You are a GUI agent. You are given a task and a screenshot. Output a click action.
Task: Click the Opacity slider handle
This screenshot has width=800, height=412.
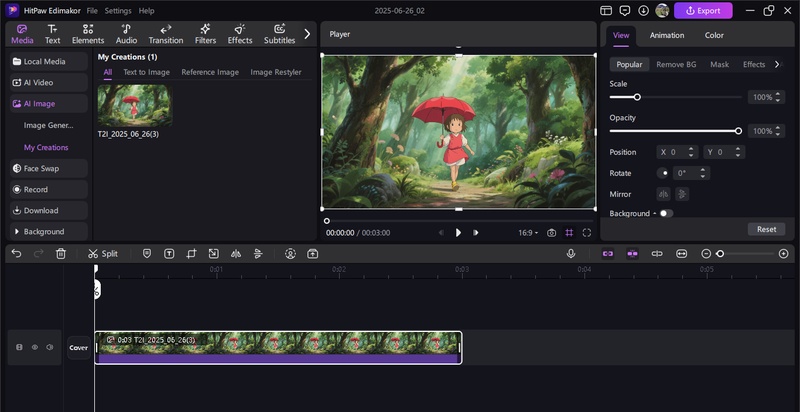[738, 131]
